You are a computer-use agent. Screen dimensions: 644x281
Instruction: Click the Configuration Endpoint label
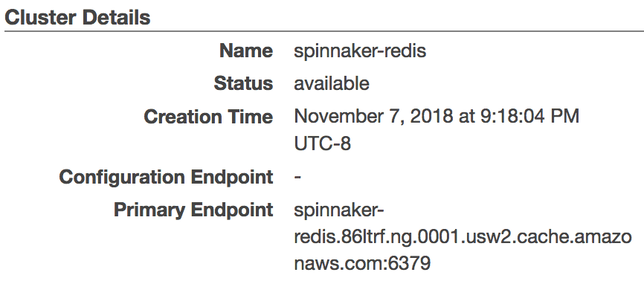[166, 178]
